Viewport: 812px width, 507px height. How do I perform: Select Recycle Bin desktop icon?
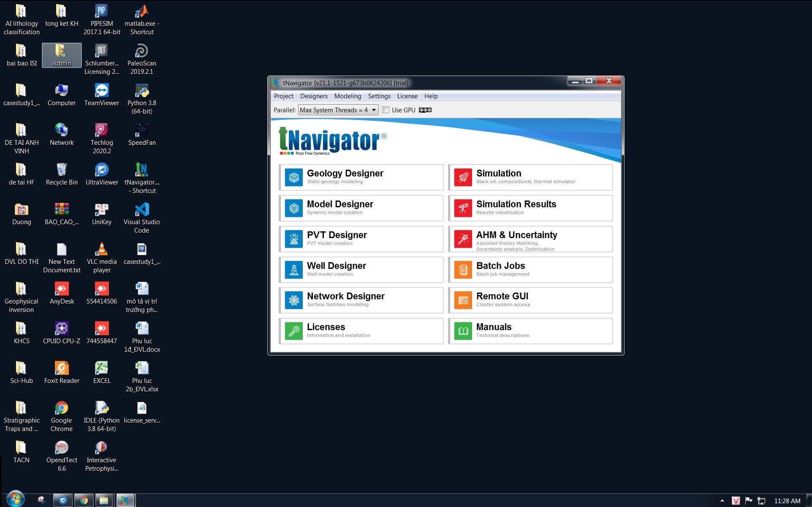tap(62, 174)
